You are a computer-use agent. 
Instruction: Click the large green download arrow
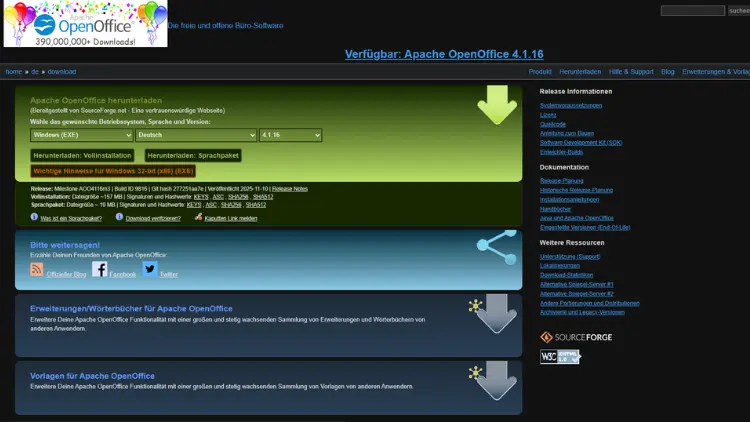[x=497, y=106]
